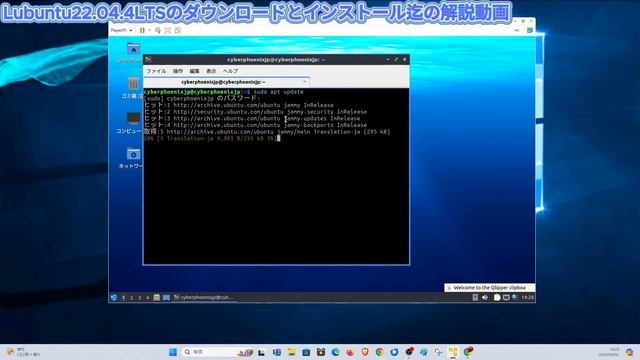Open the Windows Start menu
640x360 pixels.
[x=173, y=352]
